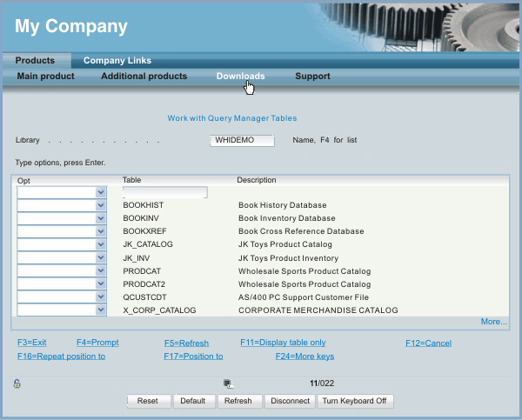The image size is (522, 420).
Task: Click the Disconnect button
Action: 290,401
